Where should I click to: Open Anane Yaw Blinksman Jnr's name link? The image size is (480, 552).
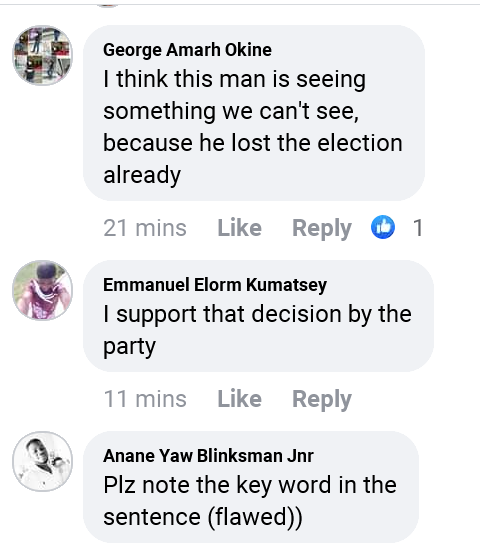pos(208,456)
